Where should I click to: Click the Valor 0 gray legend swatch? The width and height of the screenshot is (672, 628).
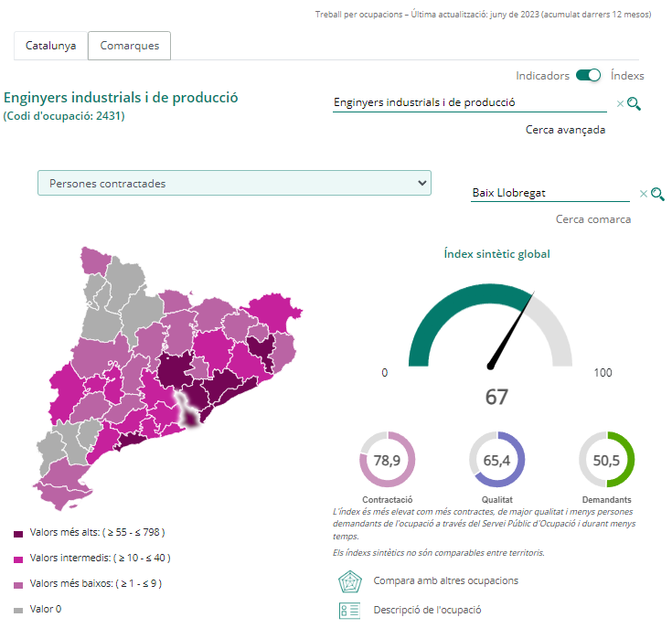[18, 611]
